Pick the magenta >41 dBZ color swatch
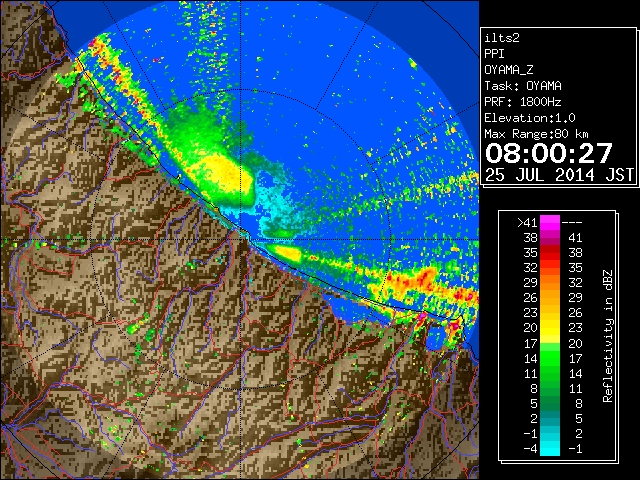Viewport: 640px width, 480px height. [549, 222]
